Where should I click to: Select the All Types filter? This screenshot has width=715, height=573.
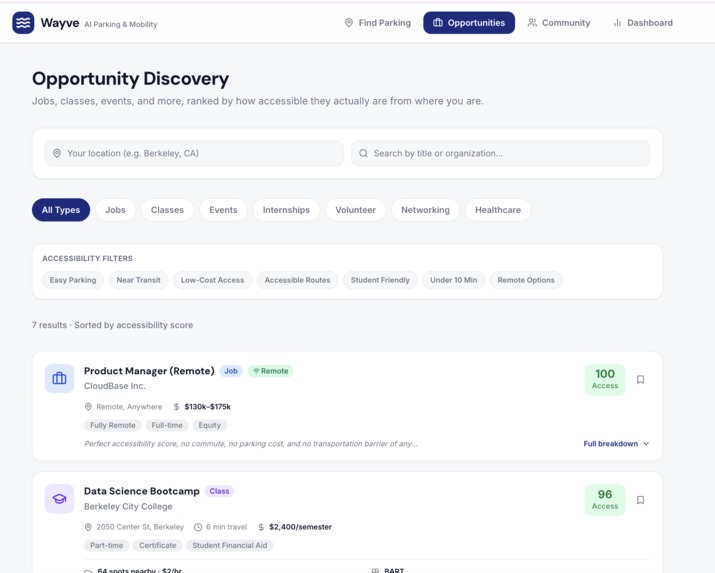[61, 210]
